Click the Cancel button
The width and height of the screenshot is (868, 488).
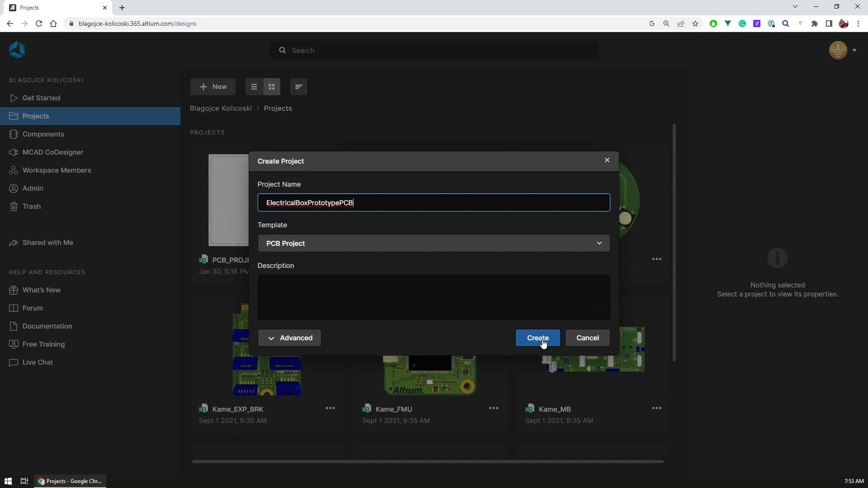(587, 338)
